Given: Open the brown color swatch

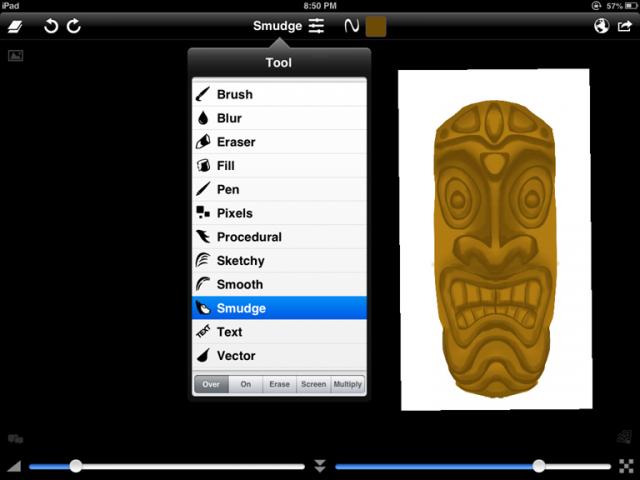Looking at the screenshot, I should 376,26.
